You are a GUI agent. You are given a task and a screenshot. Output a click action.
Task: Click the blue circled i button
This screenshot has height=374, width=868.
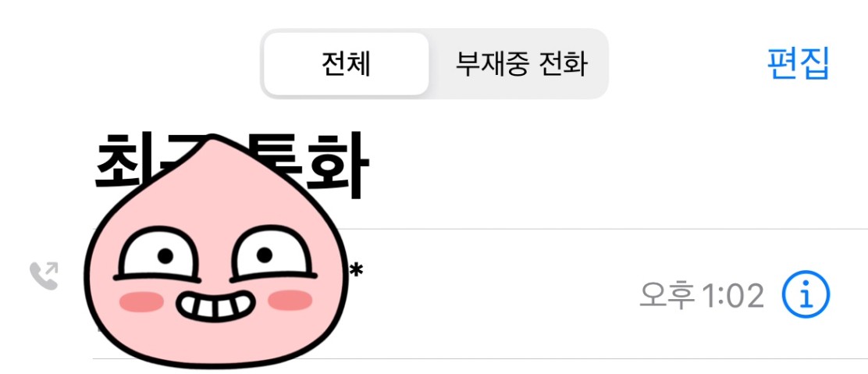[x=806, y=294]
